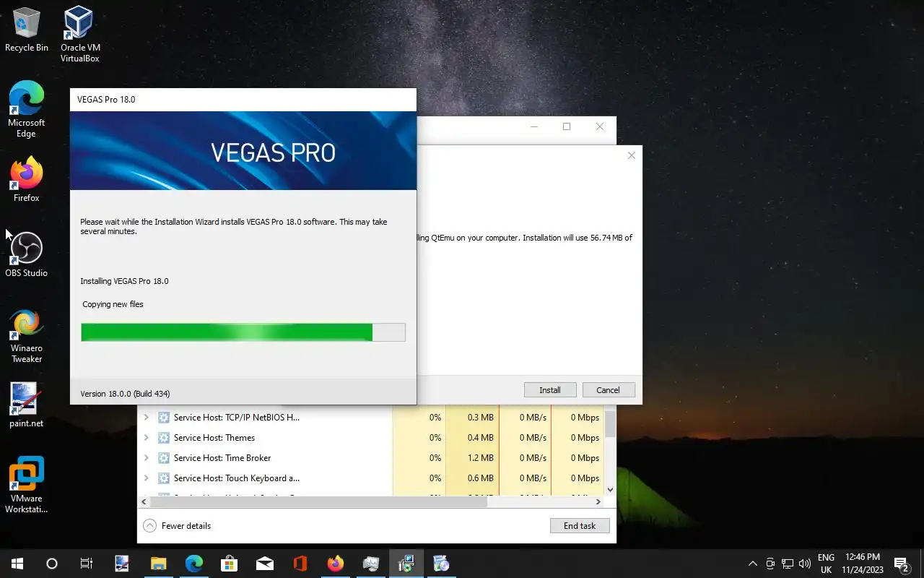The height and width of the screenshot is (578, 924).
Task: Open the volume control in the system tray
Action: click(805, 564)
